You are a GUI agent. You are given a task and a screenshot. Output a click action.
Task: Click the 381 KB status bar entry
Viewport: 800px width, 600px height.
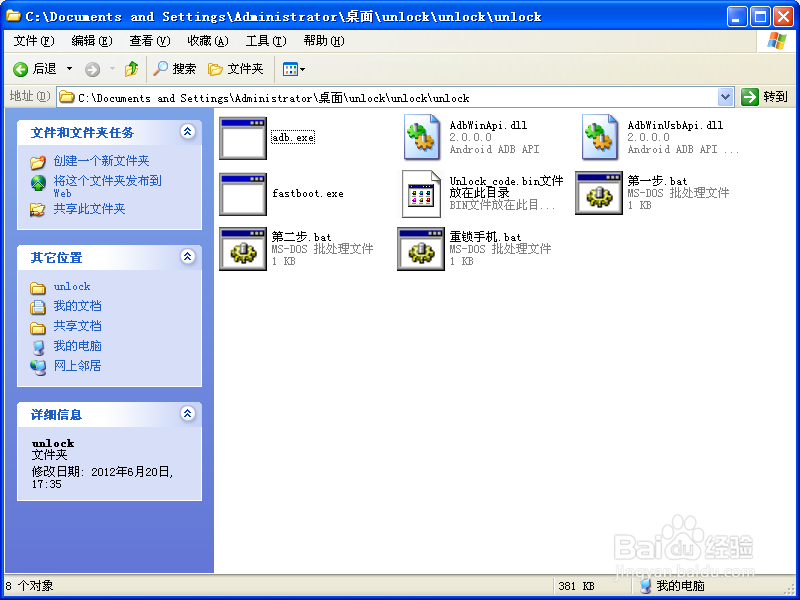576,586
